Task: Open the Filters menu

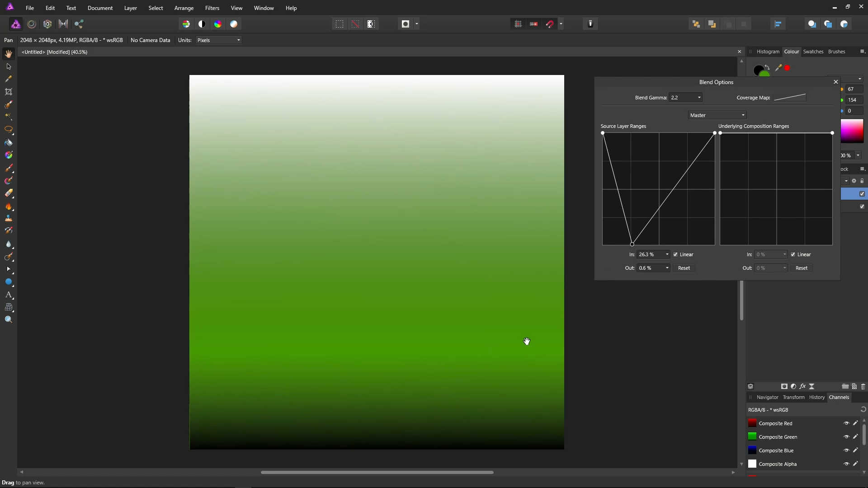Action: (212, 8)
